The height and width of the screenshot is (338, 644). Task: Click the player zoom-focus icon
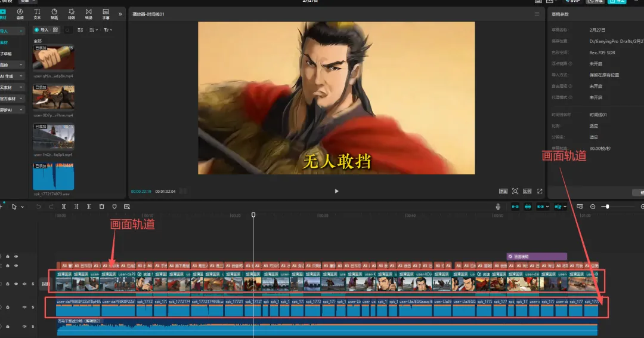515,191
